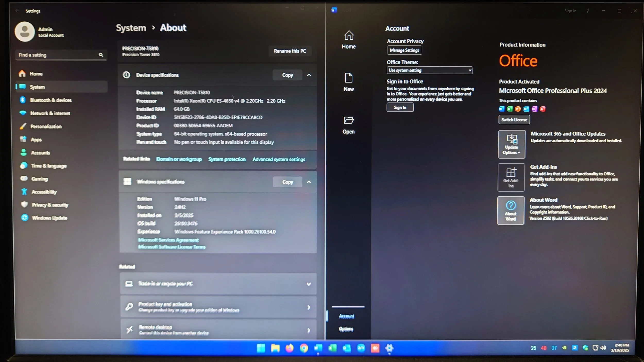Open the Options item in the Word sidebar

[x=346, y=329]
